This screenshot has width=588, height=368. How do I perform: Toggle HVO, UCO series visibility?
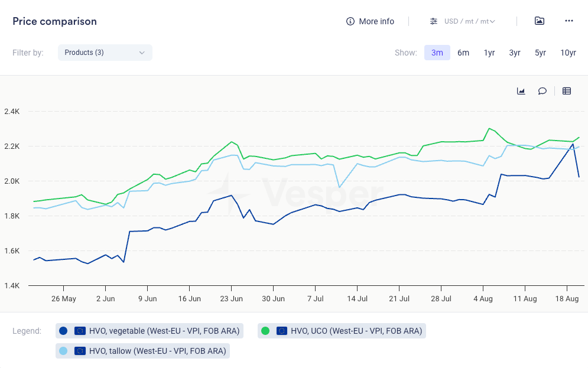point(356,331)
